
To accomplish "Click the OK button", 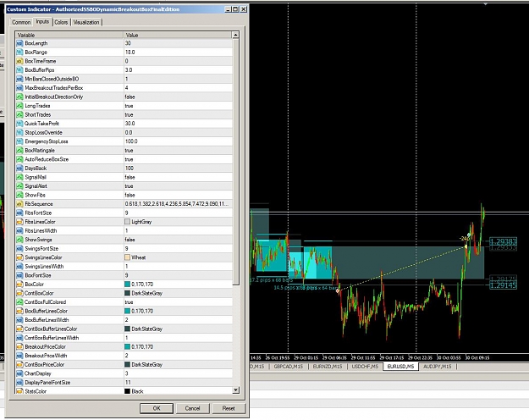I will click(x=157, y=408).
